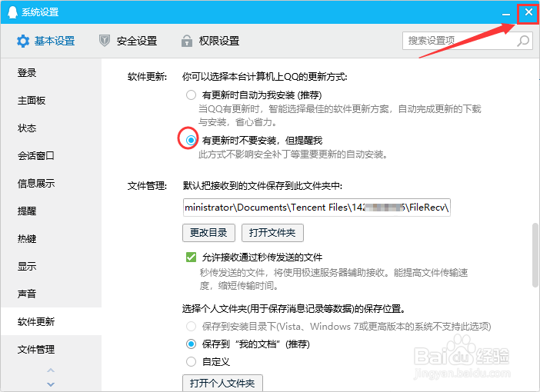The height and width of the screenshot is (392, 540).
Task: Click the 打开个人文件夹 button
Action: [222, 383]
